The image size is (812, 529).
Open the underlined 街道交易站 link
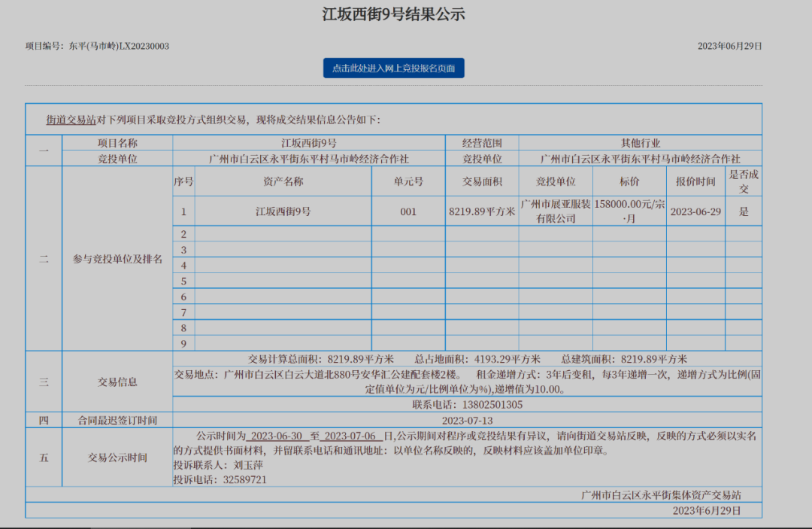(71, 120)
